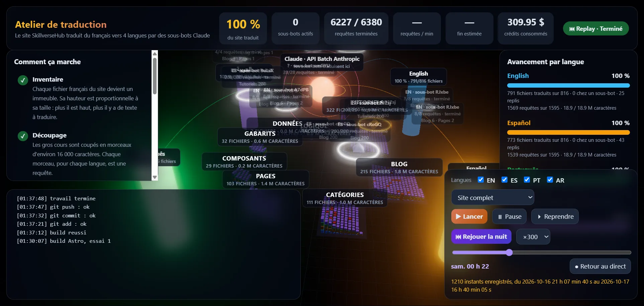The image size is (644, 306).
Task: Click the Reprendre button
Action: click(x=555, y=216)
